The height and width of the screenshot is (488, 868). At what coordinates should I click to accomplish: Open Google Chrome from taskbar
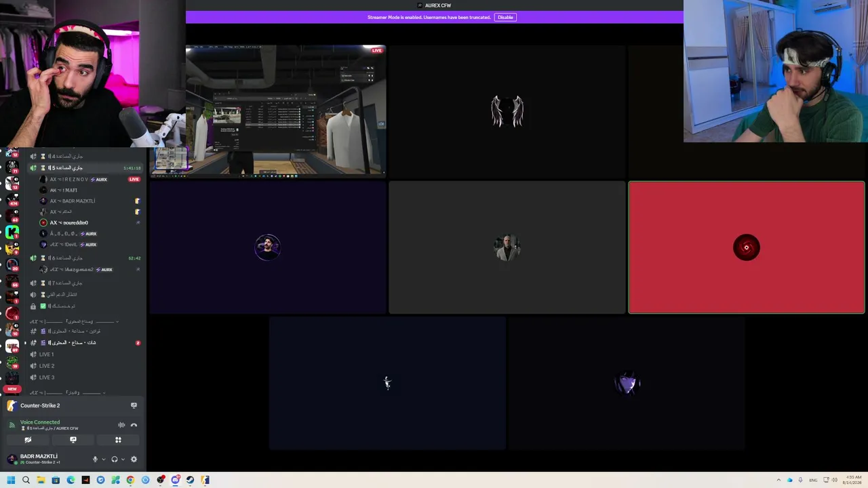click(x=130, y=480)
